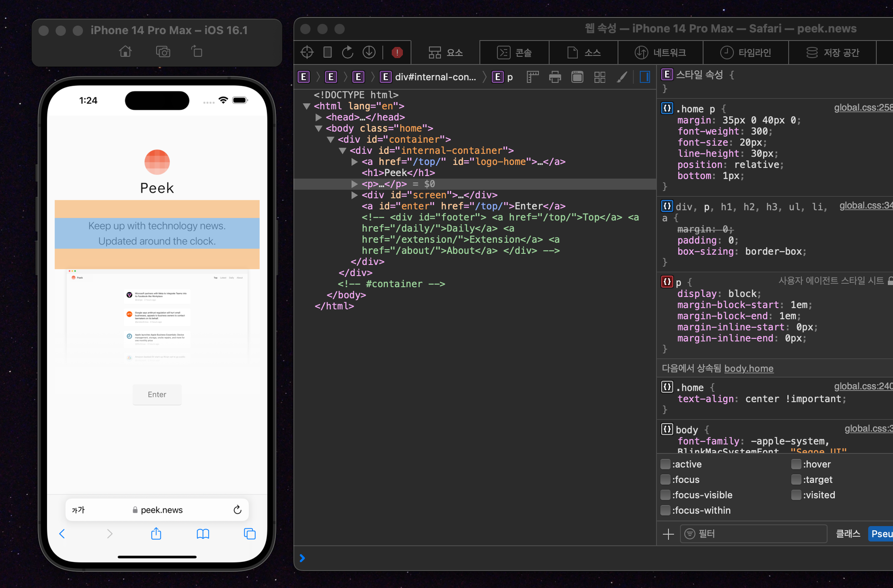Click Simulator home button icon
The image size is (893, 588).
[125, 52]
